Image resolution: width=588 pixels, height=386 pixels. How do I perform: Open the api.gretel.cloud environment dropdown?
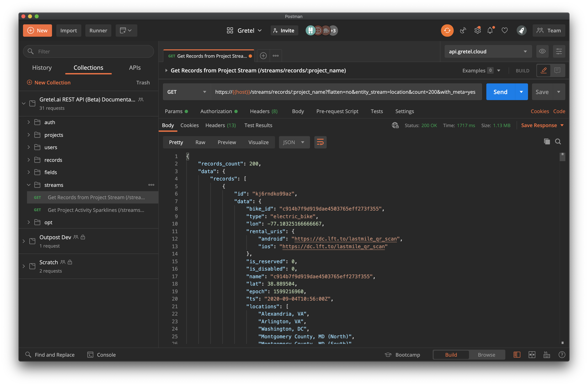[x=488, y=51]
